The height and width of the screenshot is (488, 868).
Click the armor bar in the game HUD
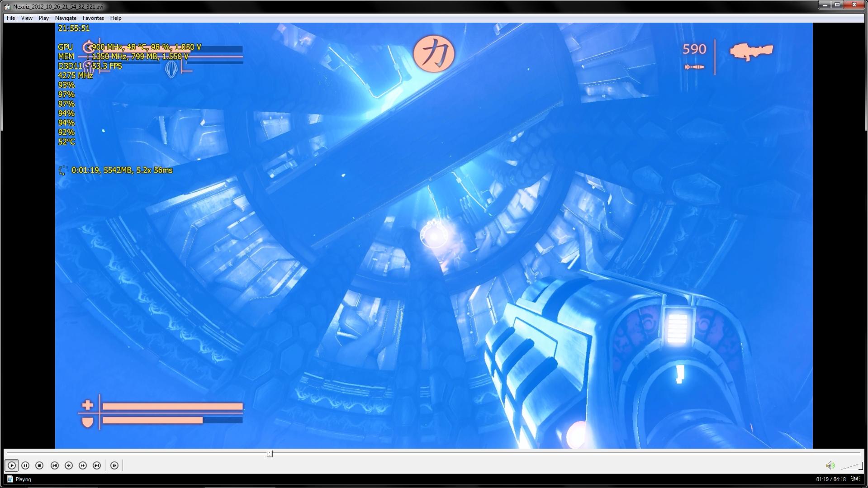172,421
